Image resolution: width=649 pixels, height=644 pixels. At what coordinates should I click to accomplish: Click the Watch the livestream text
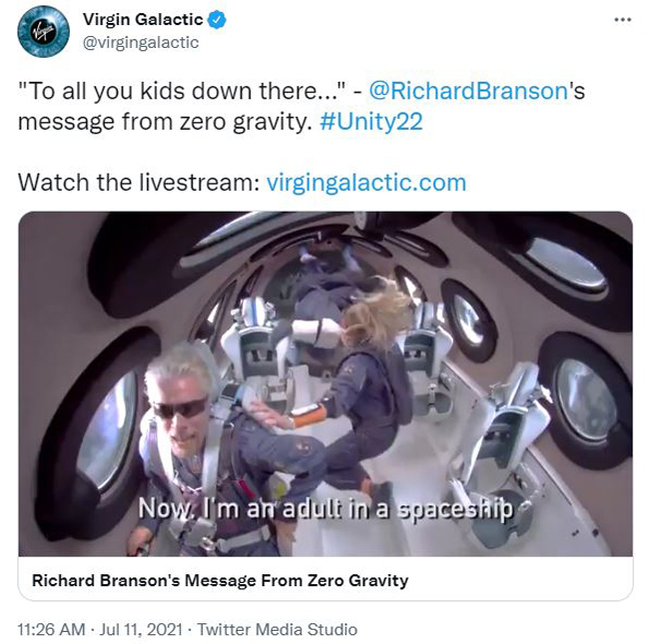[139, 183]
